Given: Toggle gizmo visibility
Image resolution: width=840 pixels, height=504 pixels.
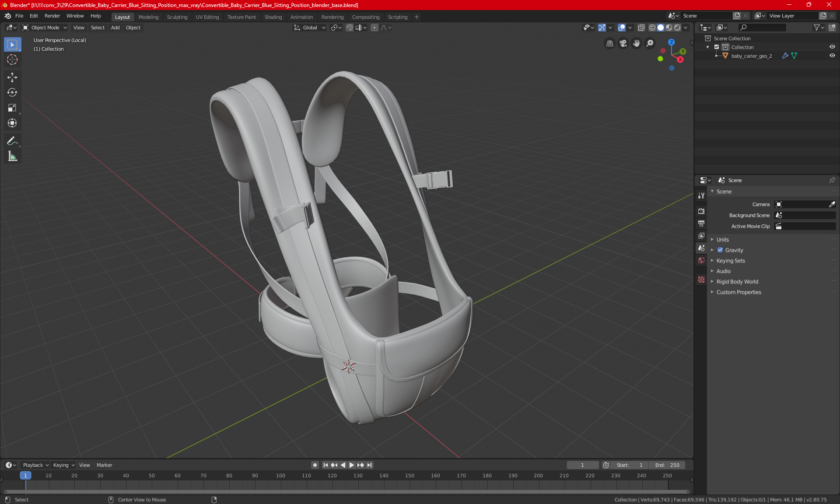Looking at the screenshot, I should (602, 28).
